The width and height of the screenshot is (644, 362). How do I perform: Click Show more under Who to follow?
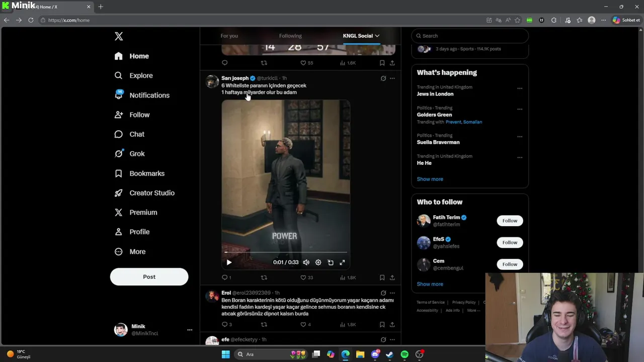pyautogui.click(x=430, y=284)
